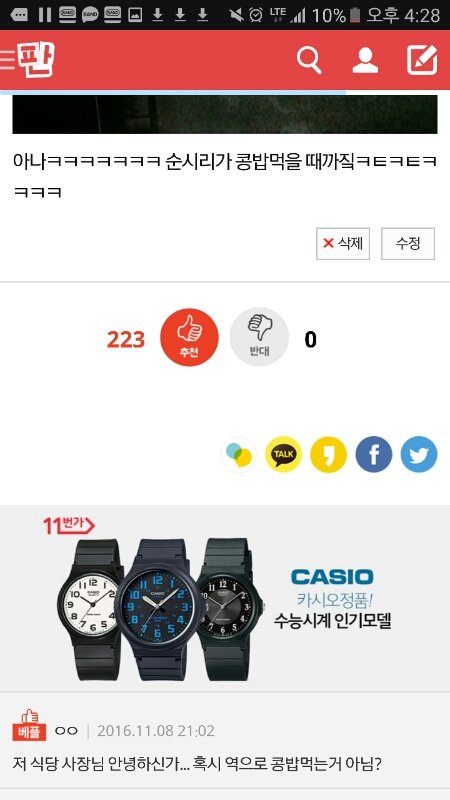Share the post via KakaoStory icon
This screenshot has height=800, width=450.
(328, 454)
